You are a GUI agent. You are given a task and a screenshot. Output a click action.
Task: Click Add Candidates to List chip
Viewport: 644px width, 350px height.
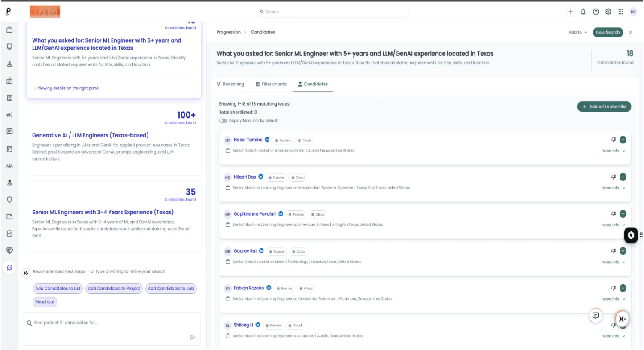click(58, 289)
